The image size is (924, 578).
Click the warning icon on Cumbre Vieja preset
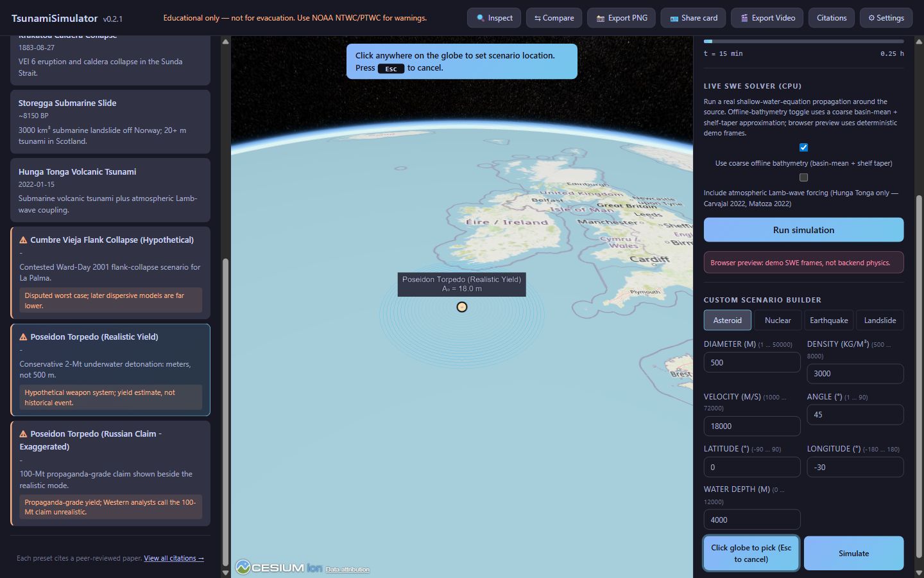point(23,240)
